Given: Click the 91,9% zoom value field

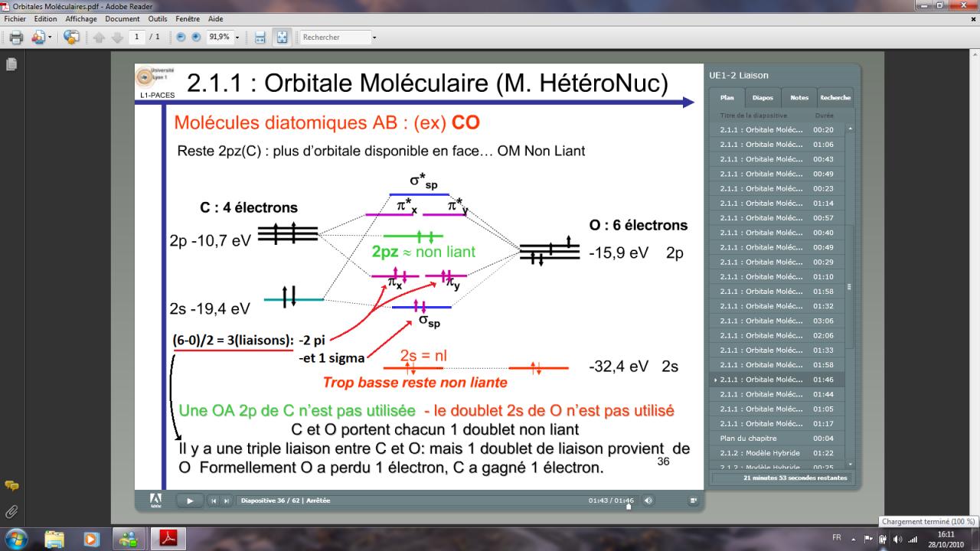Looking at the screenshot, I should point(220,37).
